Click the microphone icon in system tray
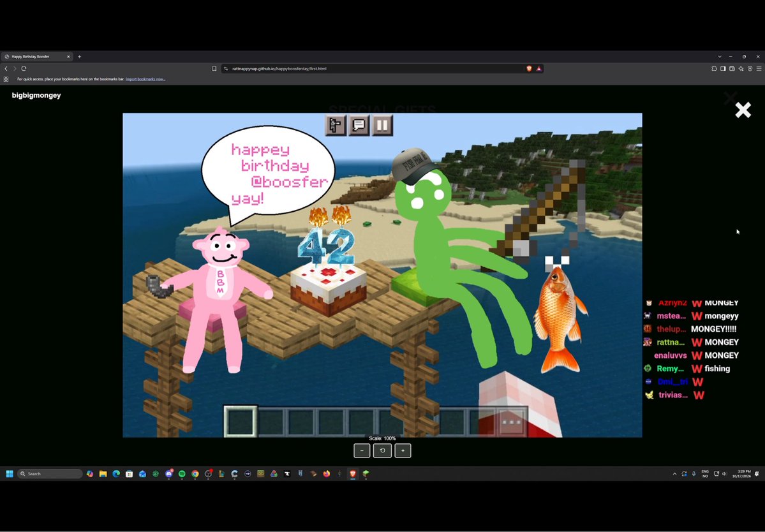Viewport: 765px width, 532px height. tap(694, 473)
